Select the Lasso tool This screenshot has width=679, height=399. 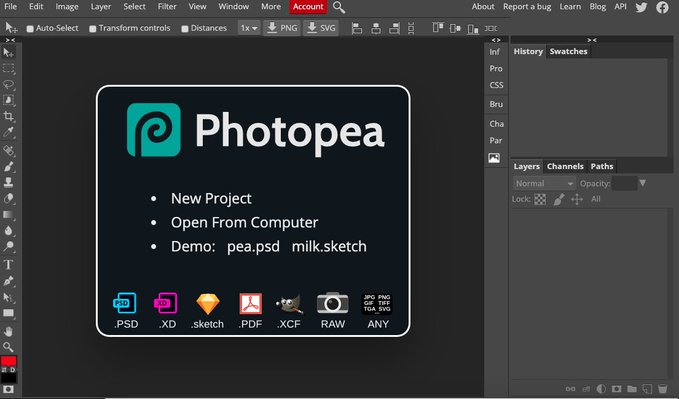(8, 84)
